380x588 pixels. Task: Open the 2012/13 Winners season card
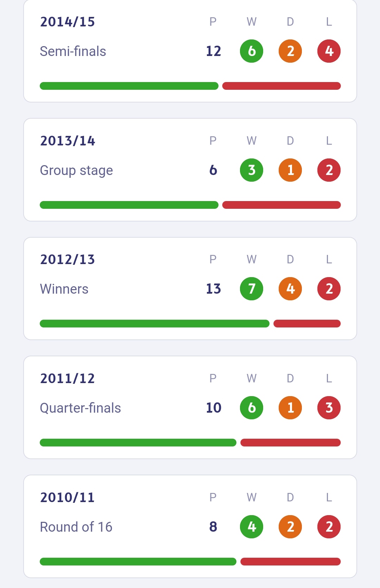pos(190,289)
